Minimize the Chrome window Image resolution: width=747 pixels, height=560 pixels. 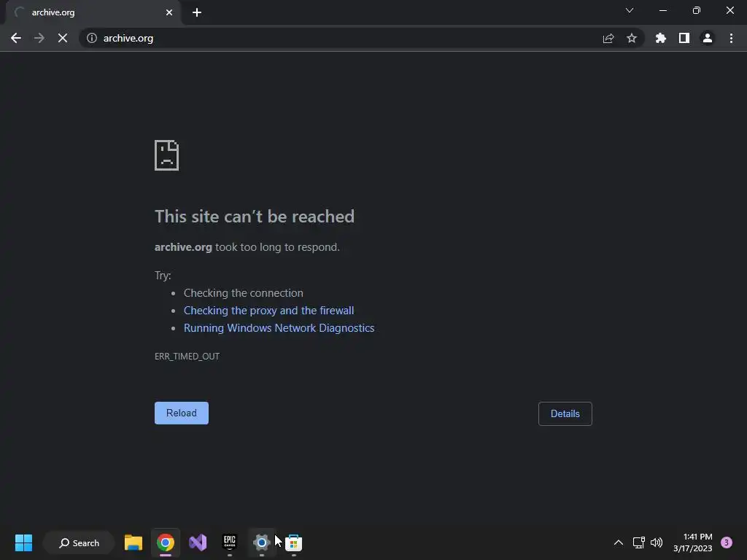tap(662, 10)
